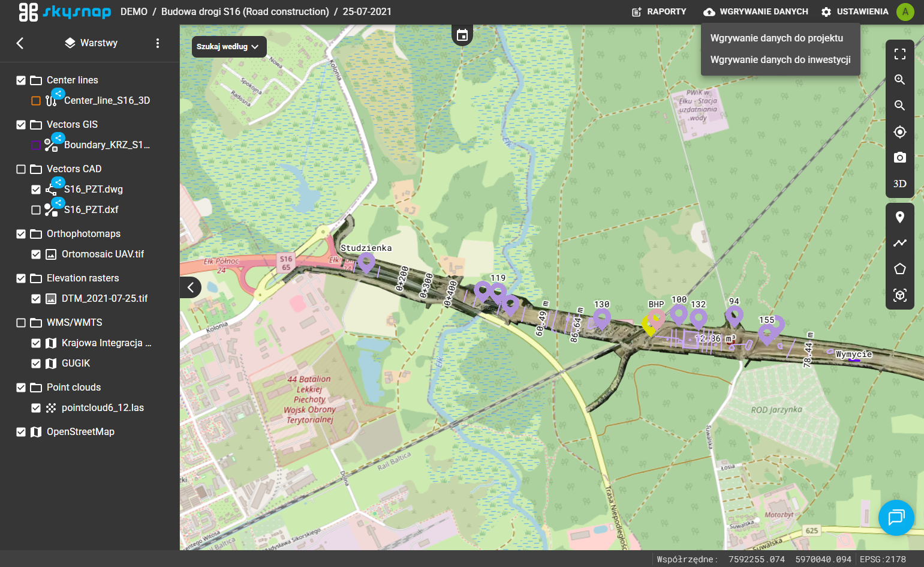Screen dimensions: 924x567
Task: Select the volume measurement cube tool
Action: point(899,295)
